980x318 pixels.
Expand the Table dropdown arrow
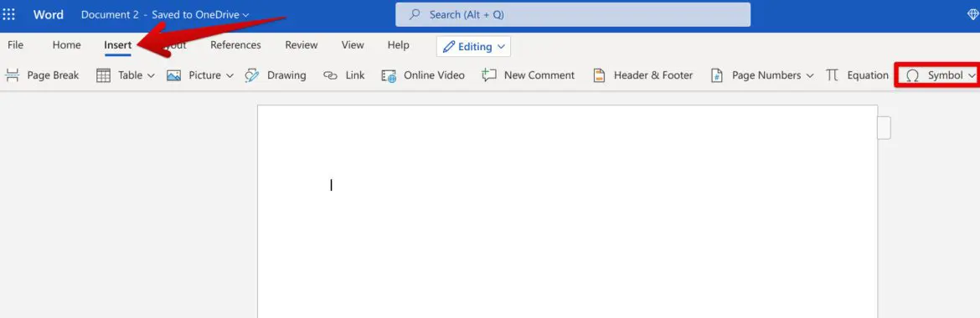[151, 75]
